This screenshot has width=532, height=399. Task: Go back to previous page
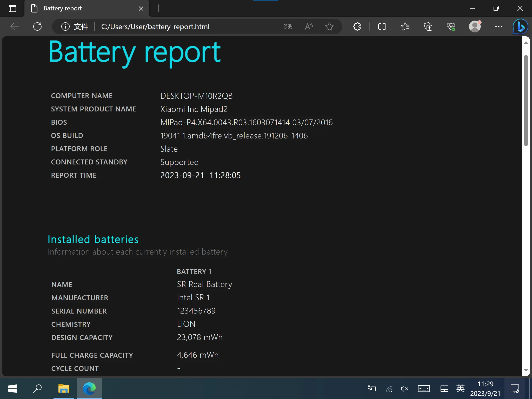[15, 26]
